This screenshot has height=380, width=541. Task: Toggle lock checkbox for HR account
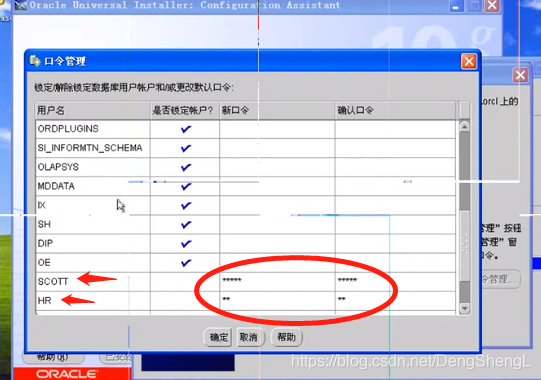[185, 301]
